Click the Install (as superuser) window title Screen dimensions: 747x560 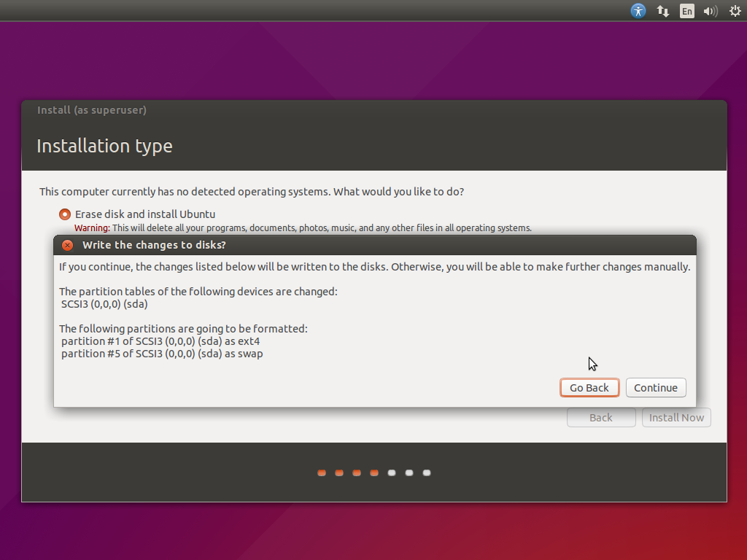click(92, 110)
